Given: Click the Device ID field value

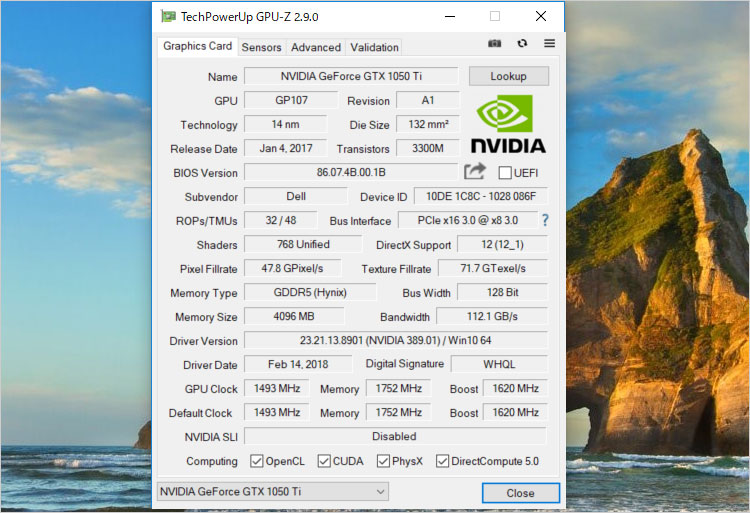Looking at the screenshot, I should coord(481,196).
